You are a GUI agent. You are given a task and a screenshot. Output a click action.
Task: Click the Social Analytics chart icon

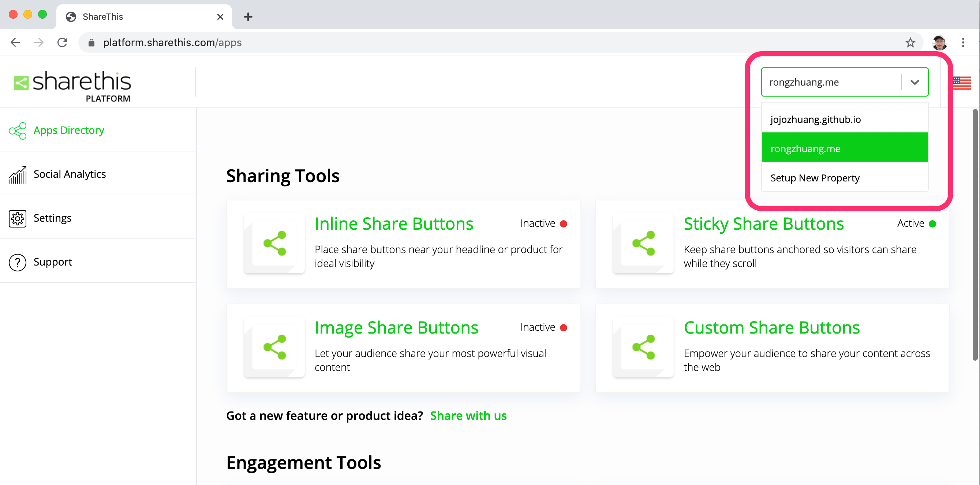(x=18, y=174)
